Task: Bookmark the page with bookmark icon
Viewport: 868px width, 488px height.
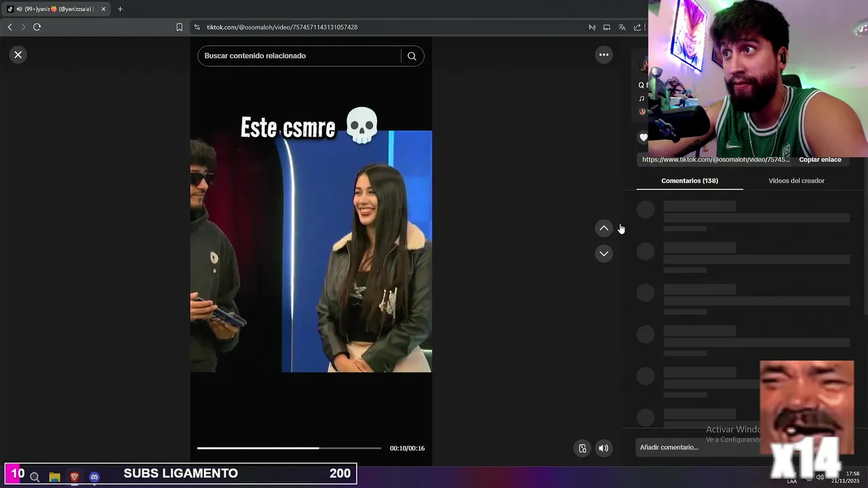Action: [179, 27]
